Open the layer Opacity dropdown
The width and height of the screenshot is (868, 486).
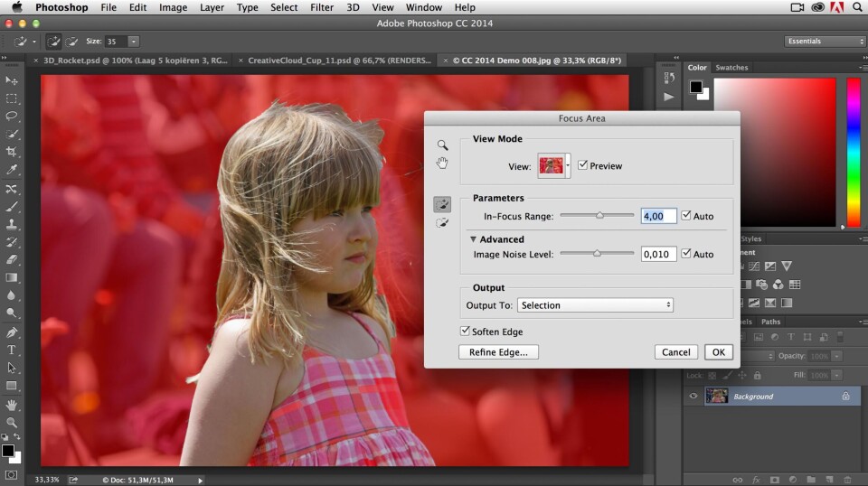(x=837, y=356)
